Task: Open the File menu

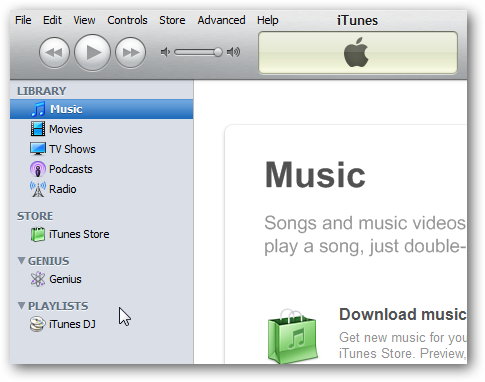Action: point(23,20)
